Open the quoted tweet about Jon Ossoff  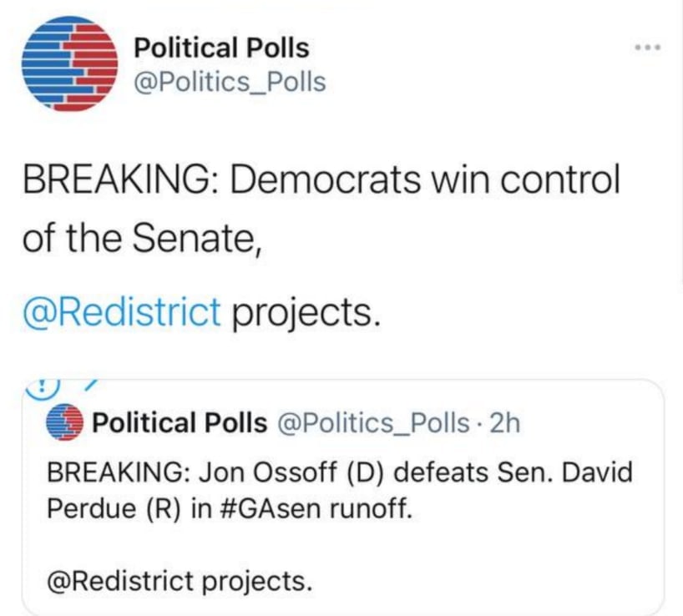343,497
